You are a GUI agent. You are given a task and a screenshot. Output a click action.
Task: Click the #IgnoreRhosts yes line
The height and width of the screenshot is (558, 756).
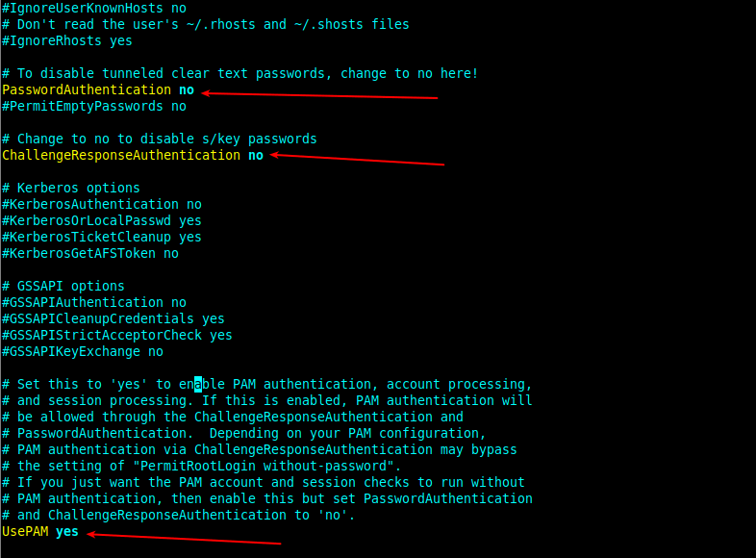67,40
